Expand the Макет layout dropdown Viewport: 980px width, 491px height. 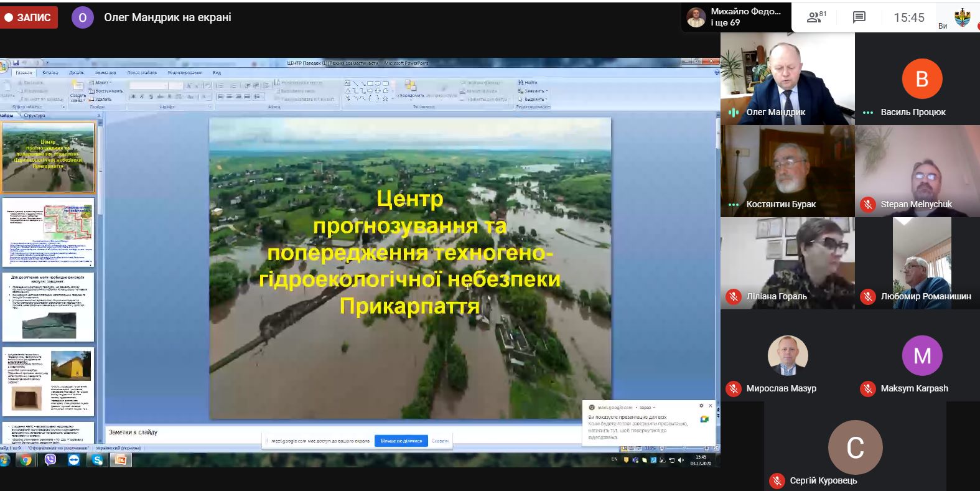(101, 83)
